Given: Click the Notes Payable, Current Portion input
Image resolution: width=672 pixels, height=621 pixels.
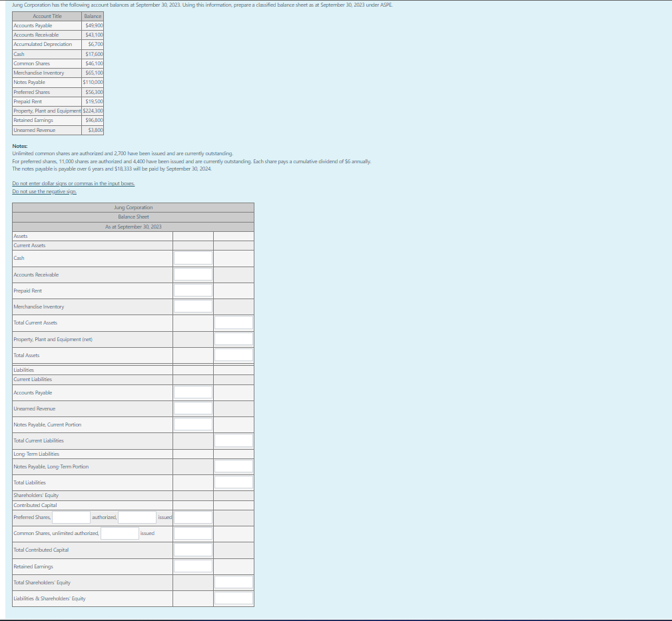Looking at the screenshot, I should point(192,424).
